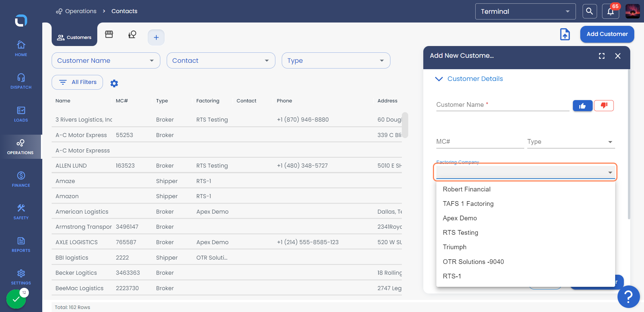Switch to the vendors store tab
Viewport: 644px width, 312px height.
109,34
